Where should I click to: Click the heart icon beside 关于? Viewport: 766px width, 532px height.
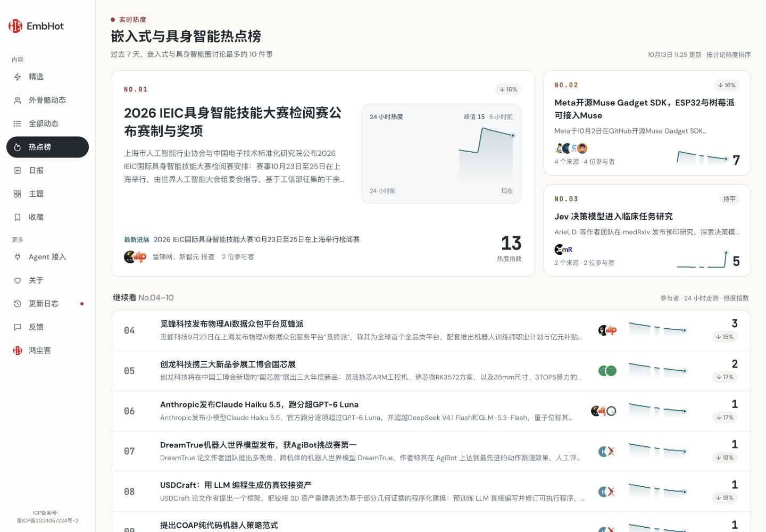(x=18, y=280)
